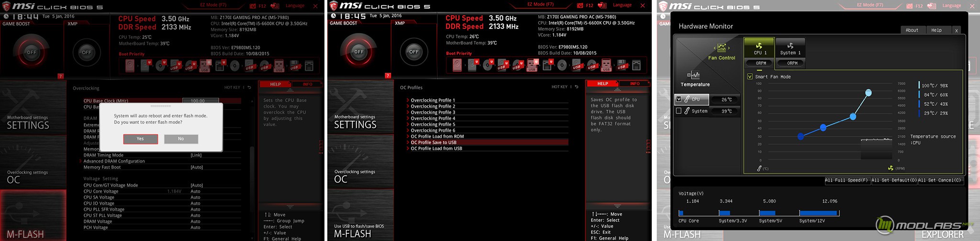Check the System temperature checkbox in Hardware Monitor
980x241 pixels.
pos(678,111)
